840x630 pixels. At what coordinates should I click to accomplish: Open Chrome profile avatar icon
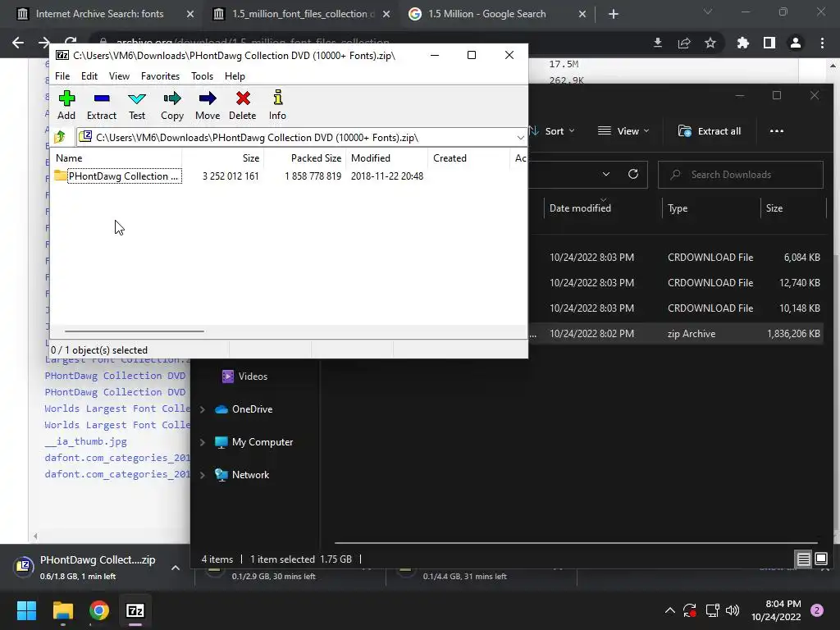pos(796,43)
